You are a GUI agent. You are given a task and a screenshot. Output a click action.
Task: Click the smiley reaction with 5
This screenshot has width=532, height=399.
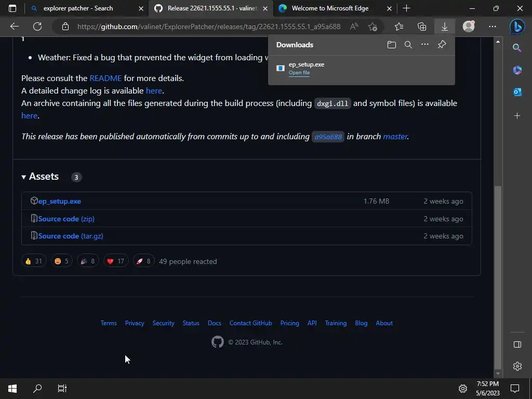click(61, 261)
